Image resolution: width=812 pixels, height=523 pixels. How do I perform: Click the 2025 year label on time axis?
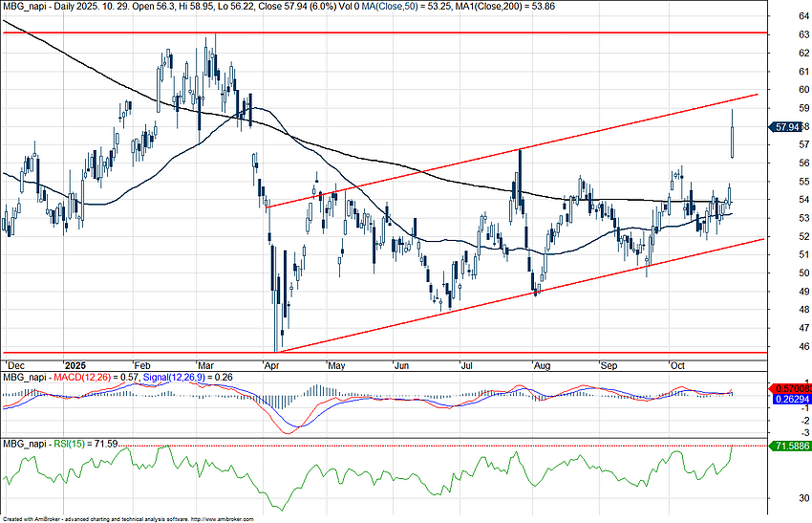tap(75, 365)
